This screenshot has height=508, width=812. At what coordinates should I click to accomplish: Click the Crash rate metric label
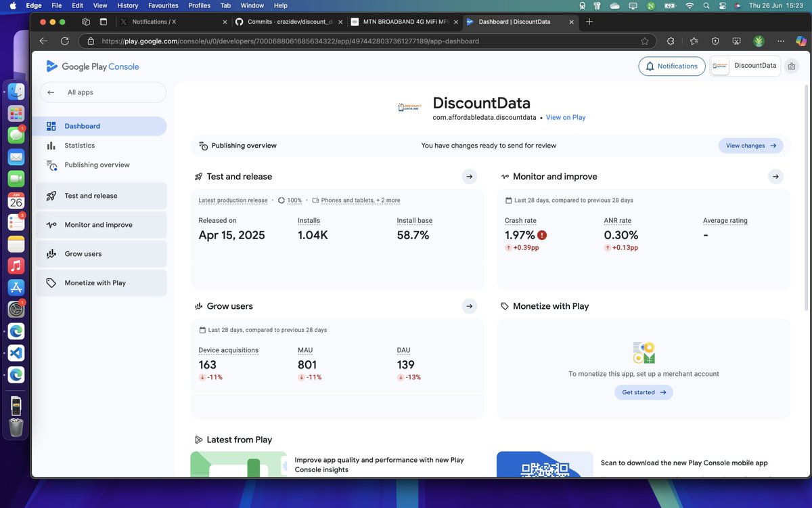[520, 221]
